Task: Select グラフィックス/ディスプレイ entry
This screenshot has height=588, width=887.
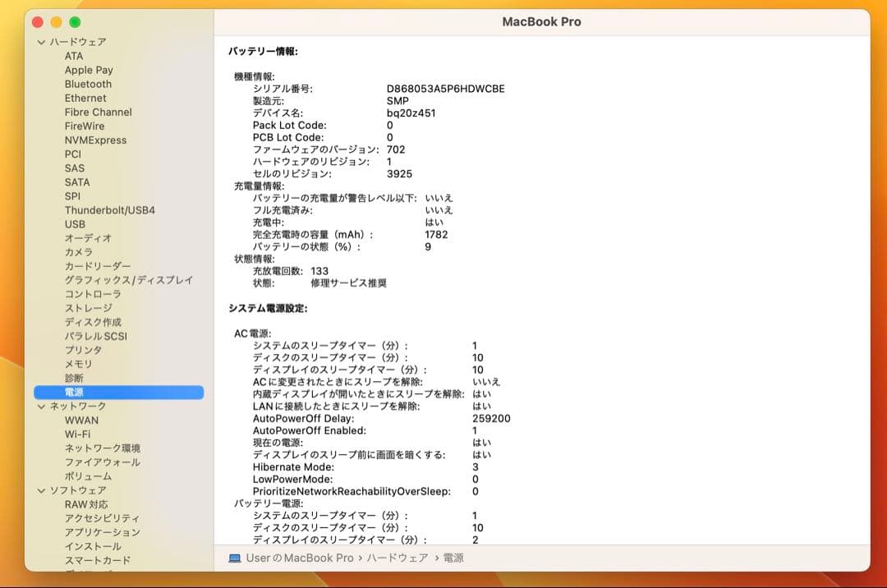Action: 128,280
